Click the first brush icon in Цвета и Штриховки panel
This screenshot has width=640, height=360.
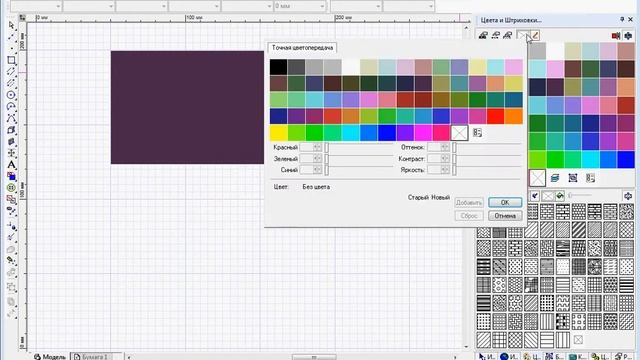click(x=483, y=36)
